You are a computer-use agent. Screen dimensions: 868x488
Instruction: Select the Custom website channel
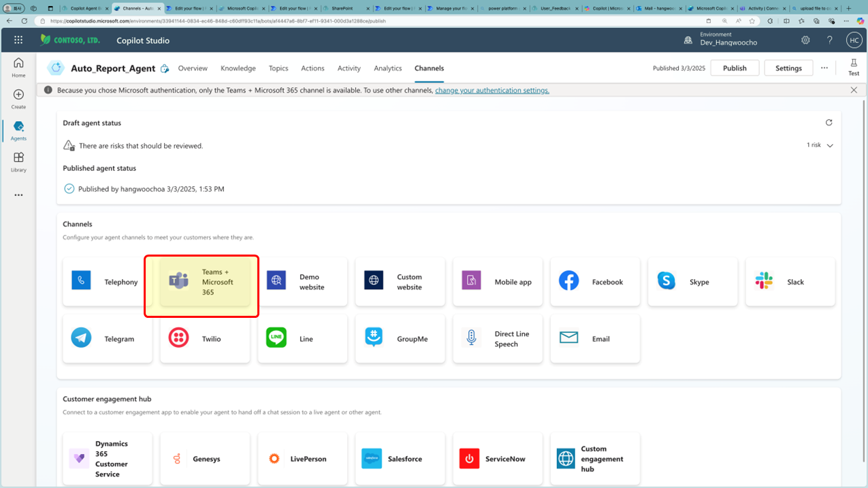(400, 282)
